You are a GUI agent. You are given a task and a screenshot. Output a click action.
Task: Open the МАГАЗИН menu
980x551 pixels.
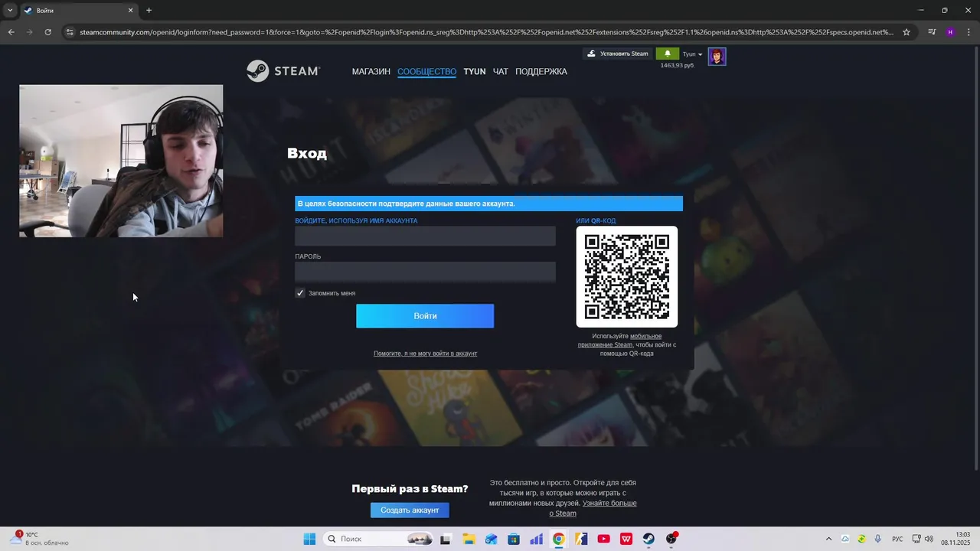[x=371, y=71]
